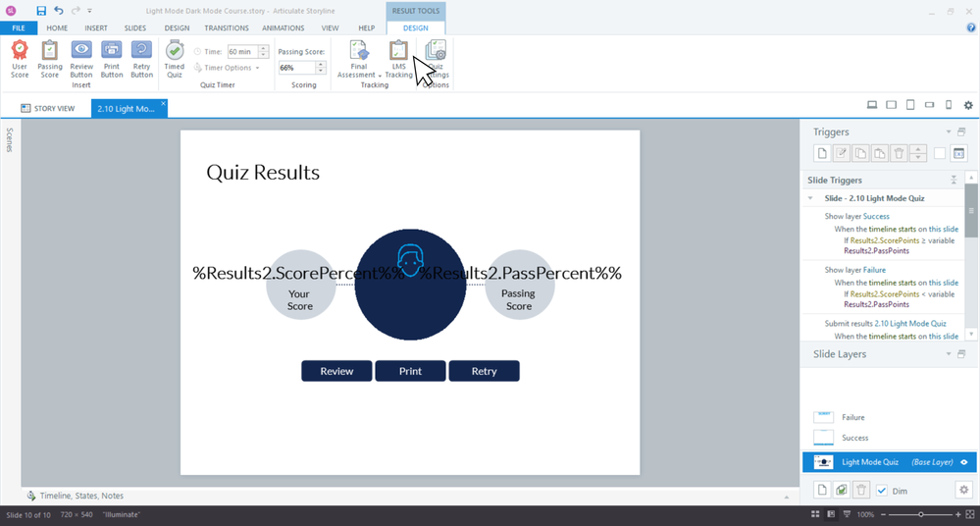Viewport: 980px width, 526px height.
Task: Open Quiz Settings in the ribbon
Action: 436,59
